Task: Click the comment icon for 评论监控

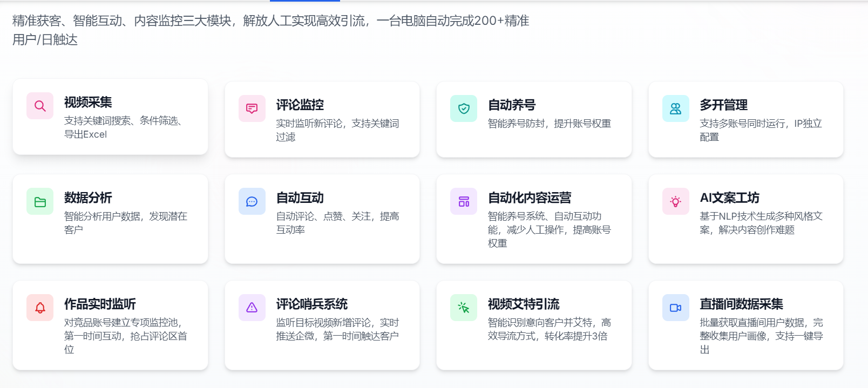Action: tap(252, 108)
